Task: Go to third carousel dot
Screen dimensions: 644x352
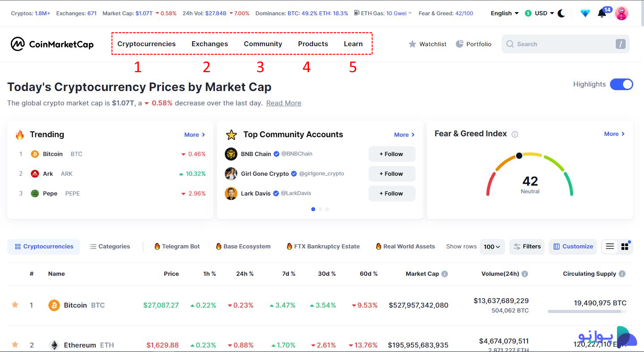Action: click(327, 209)
